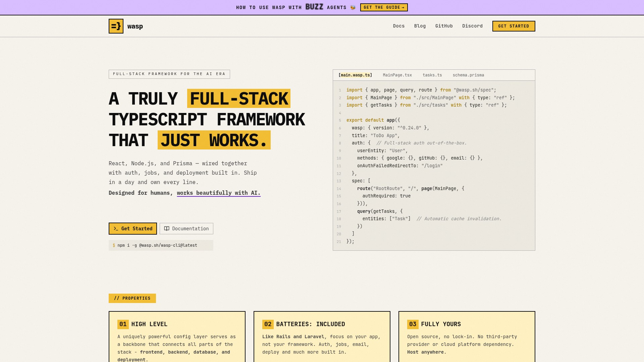This screenshot has height=362, width=644.
Task: Click the comment "// Automatic cache invalidation."
Action: (x=459, y=219)
